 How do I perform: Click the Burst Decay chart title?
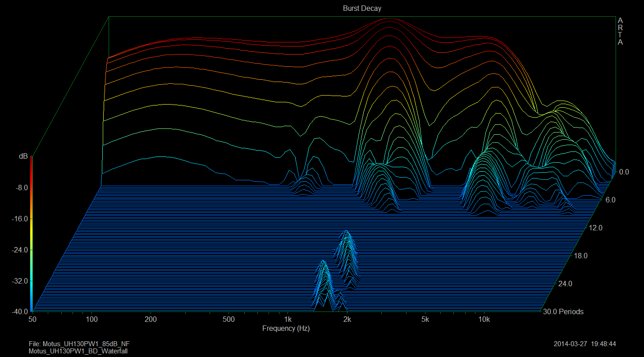click(362, 9)
